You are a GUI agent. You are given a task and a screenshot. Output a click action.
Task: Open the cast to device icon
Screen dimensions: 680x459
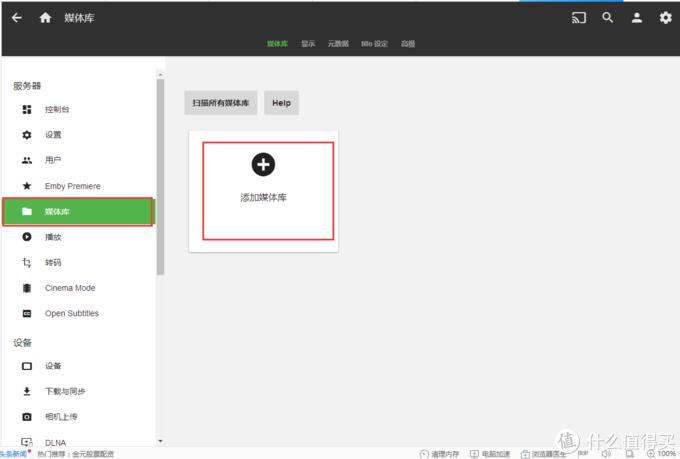coord(579,18)
